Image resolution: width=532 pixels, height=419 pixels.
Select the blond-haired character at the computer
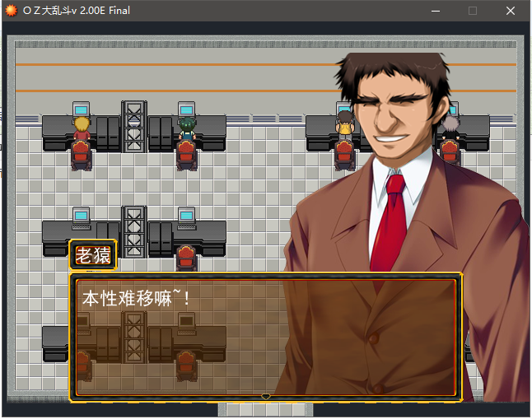(82, 128)
